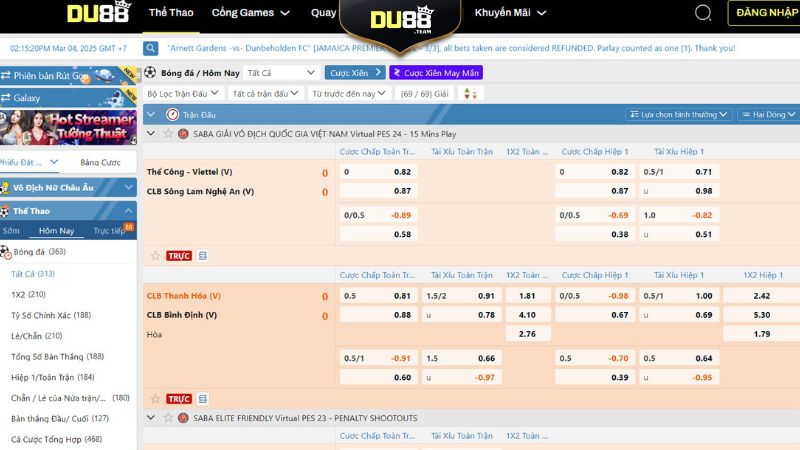Image resolution: width=800 pixels, height=450 pixels.
Task: Click the odds sort arrows icon after Giải
Action: 470,93
